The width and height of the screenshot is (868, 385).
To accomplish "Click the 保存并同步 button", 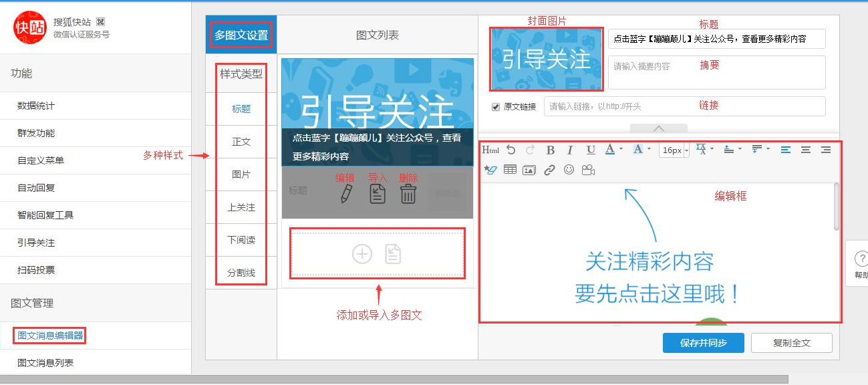I will 703,343.
